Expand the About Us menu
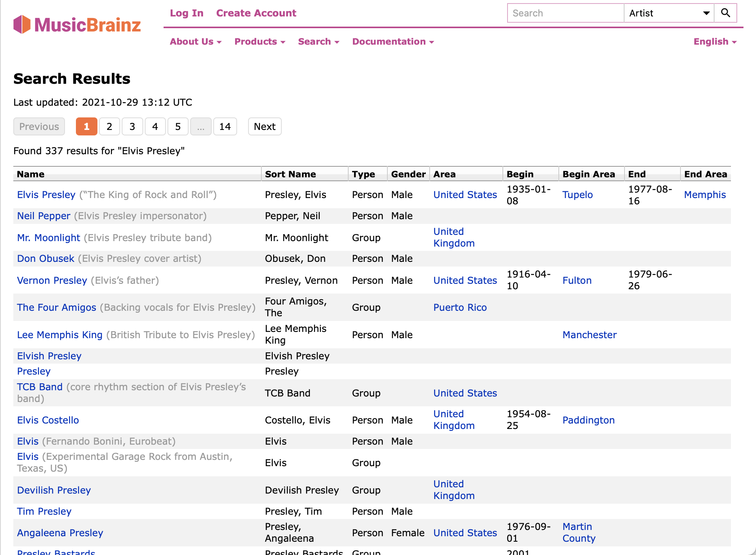 tap(195, 41)
